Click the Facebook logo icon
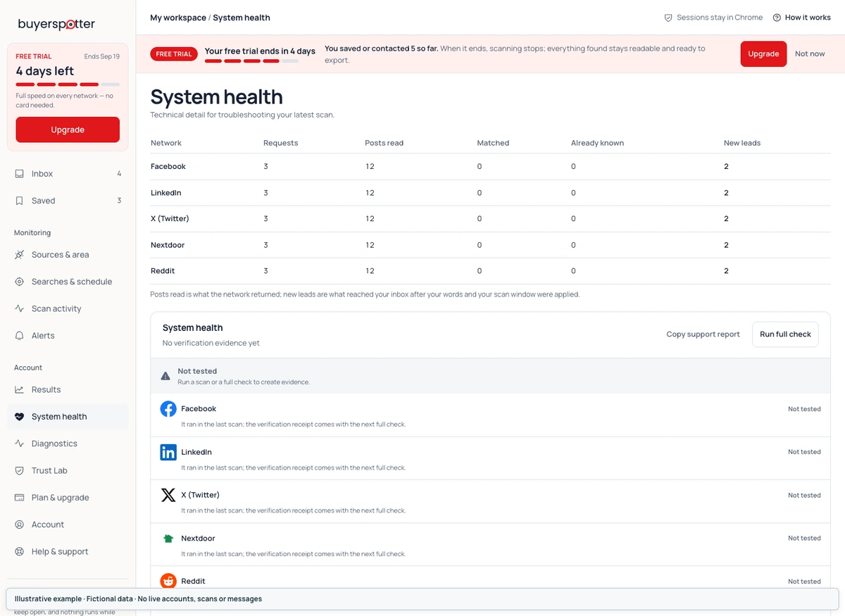Viewport: 845px width, 616px height. (x=168, y=409)
